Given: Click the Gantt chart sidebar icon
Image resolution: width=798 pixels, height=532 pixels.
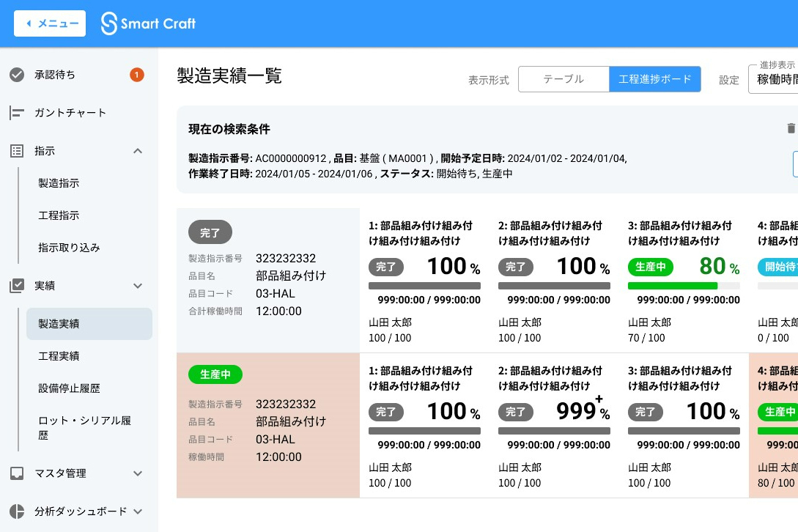Looking at the screenshot, I should (x=16, y=113).
